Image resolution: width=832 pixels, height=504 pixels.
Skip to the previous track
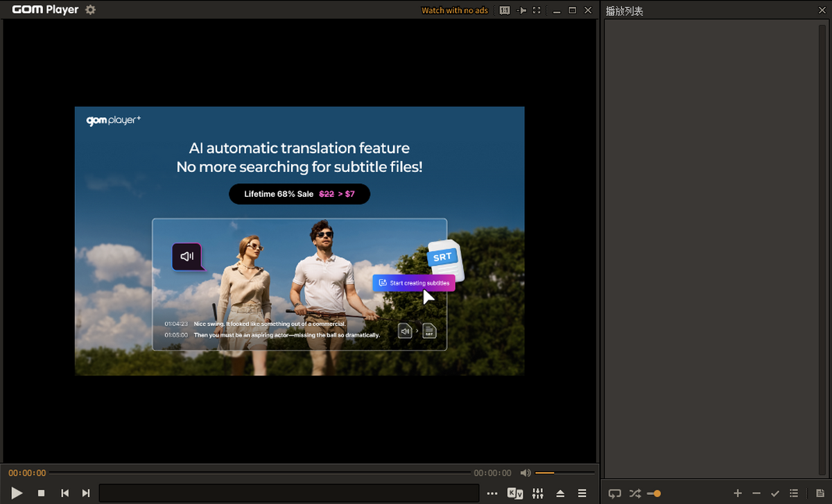64,493
